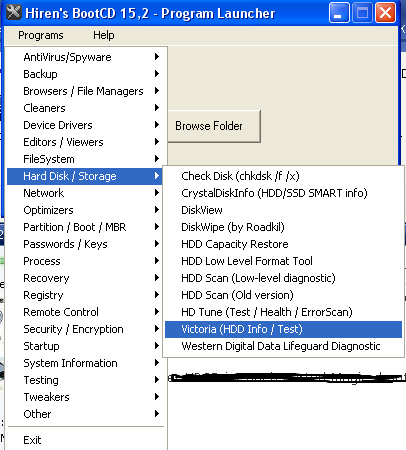Open Browsers / File Managers submenu

click(x=85, y=91)
